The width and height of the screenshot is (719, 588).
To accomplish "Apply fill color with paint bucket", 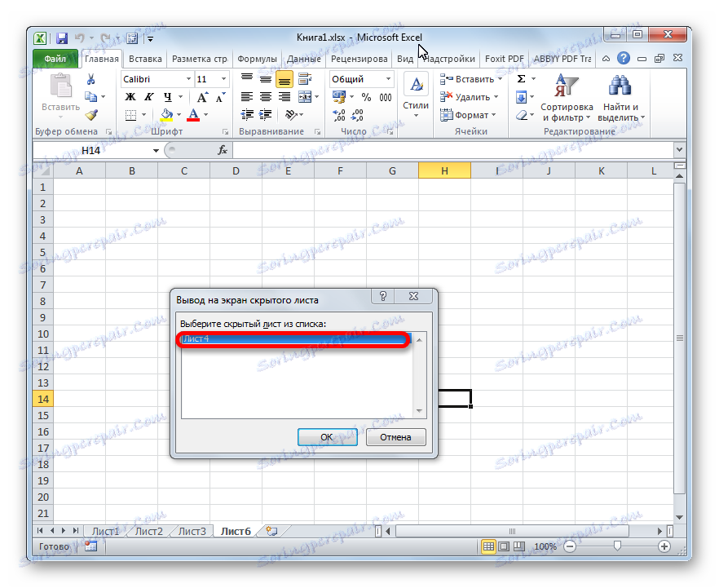I will (167, 115).
